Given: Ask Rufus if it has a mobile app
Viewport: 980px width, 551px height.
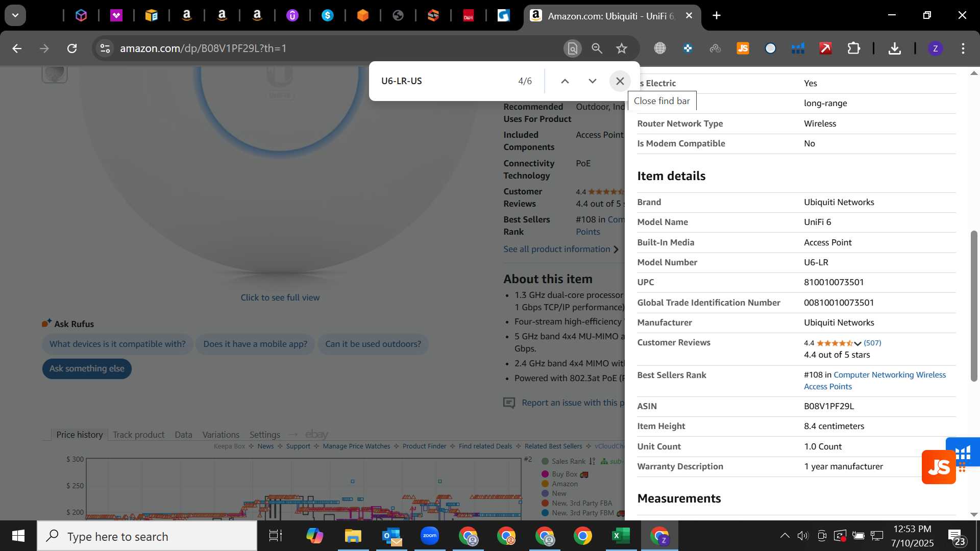Looking at the screenshot, I should click(x=255, y=344).
